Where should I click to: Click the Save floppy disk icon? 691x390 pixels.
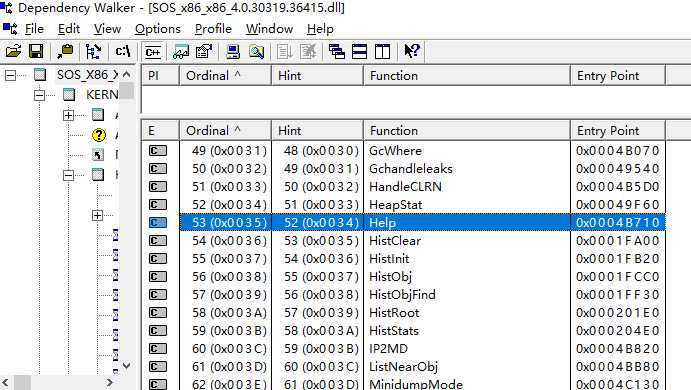click(36, 52)
